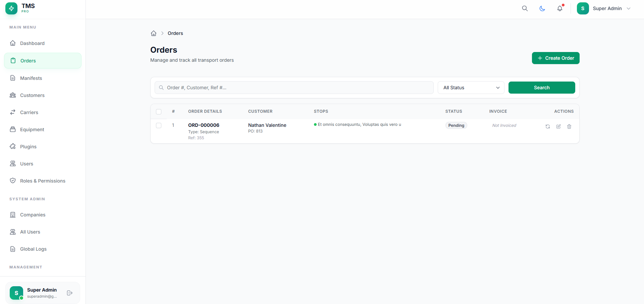Viewport: 644px width, 304px height.
Task: Open the global search magnifier icon
Action: tap(525, 8)
